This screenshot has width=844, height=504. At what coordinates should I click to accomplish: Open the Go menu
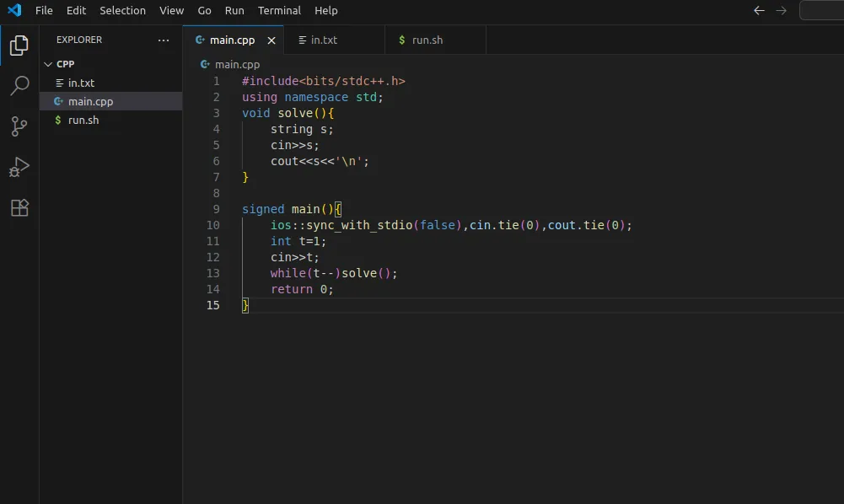click(x=205, y=10)
